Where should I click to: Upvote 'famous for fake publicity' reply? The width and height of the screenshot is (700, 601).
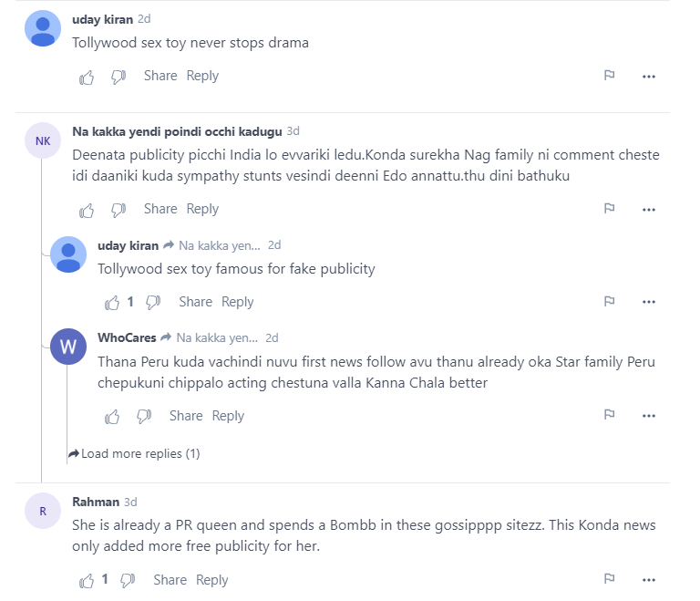click(x=112, y=303)
